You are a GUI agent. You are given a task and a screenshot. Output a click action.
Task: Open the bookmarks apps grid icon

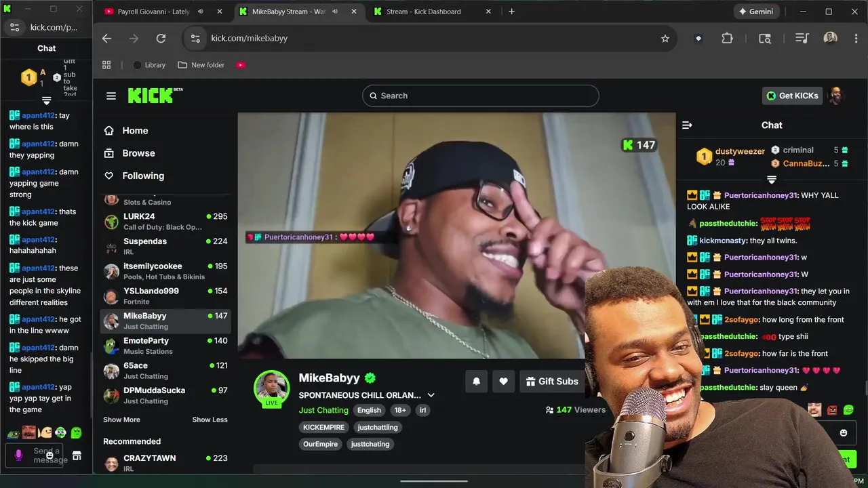[106, 65]
